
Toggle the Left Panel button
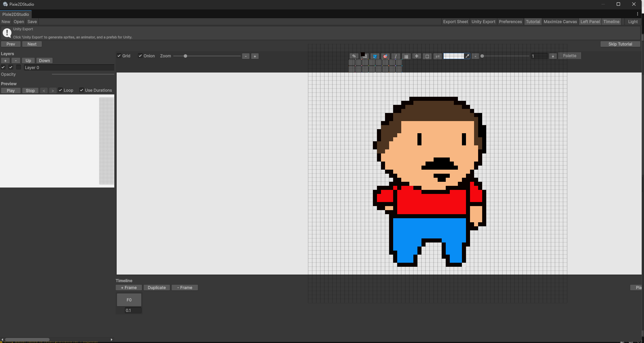590,22
